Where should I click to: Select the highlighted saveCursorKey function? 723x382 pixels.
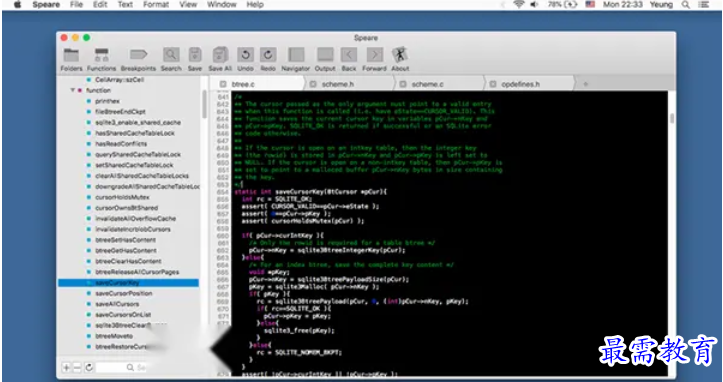(x=128, y=282)
